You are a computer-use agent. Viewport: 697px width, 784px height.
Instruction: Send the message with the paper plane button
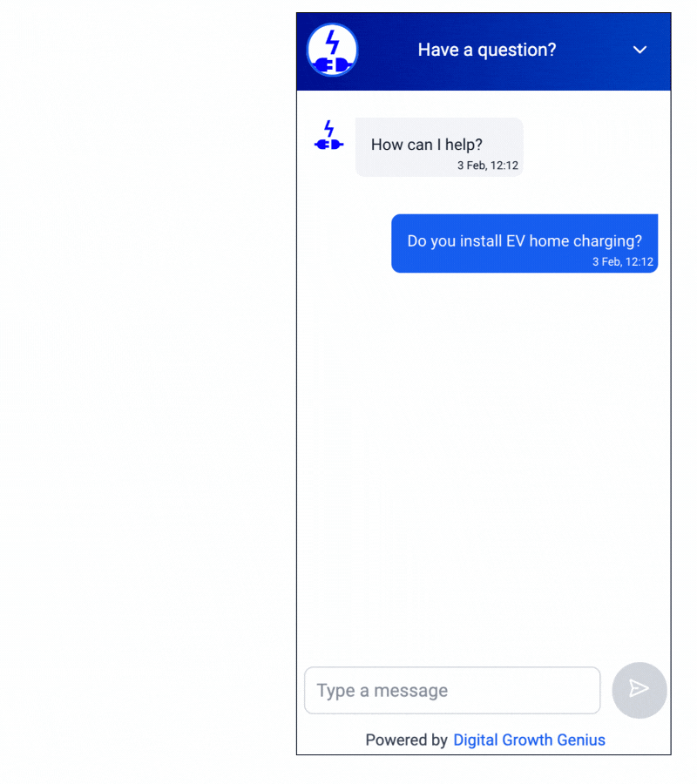[x=639, y=690]
